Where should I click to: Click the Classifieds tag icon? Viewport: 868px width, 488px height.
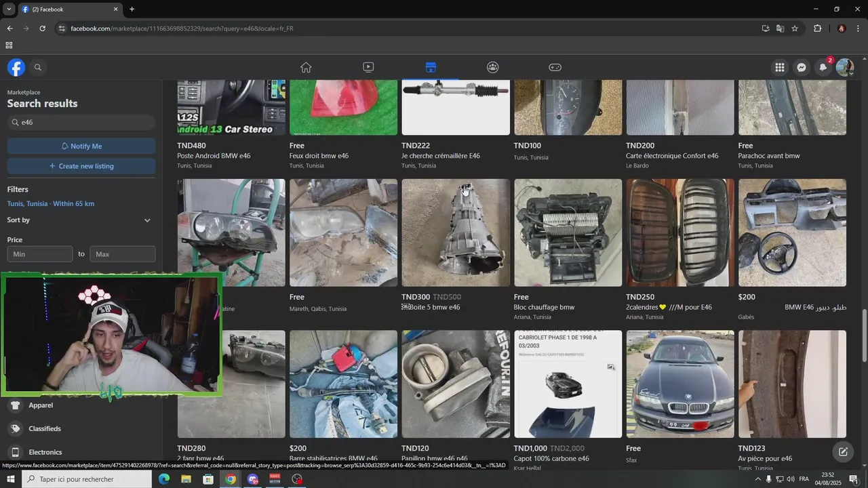(x=16, y=428)
